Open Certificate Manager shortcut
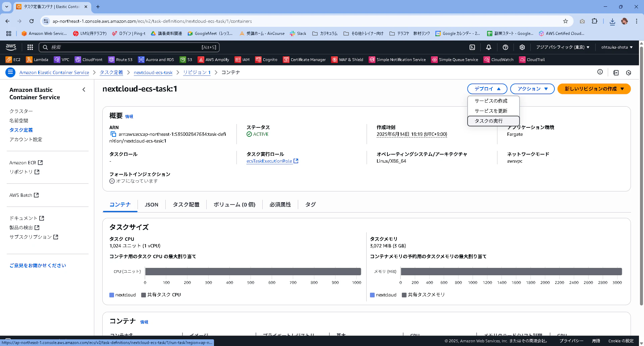Image resolution: width=644 pixels, height=346 pixels. pyautogui.click(x=305, y=60)
